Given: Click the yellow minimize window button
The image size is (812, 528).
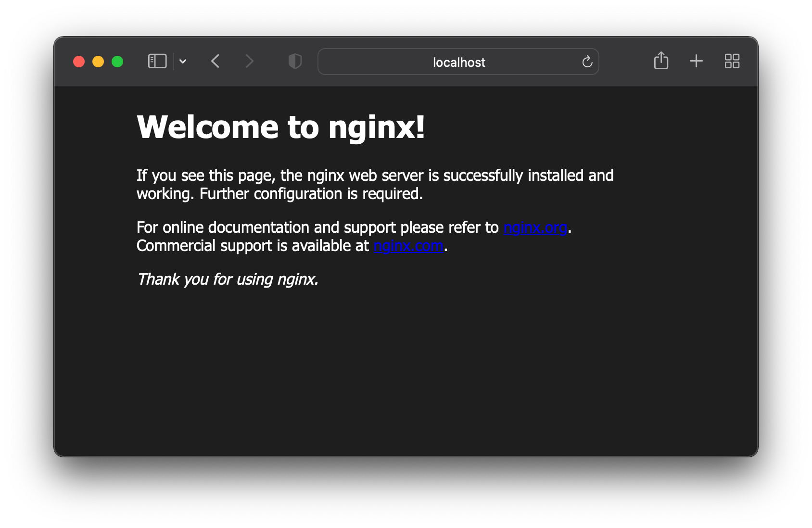Looking at the screenshot, I should tap(98, 61).
